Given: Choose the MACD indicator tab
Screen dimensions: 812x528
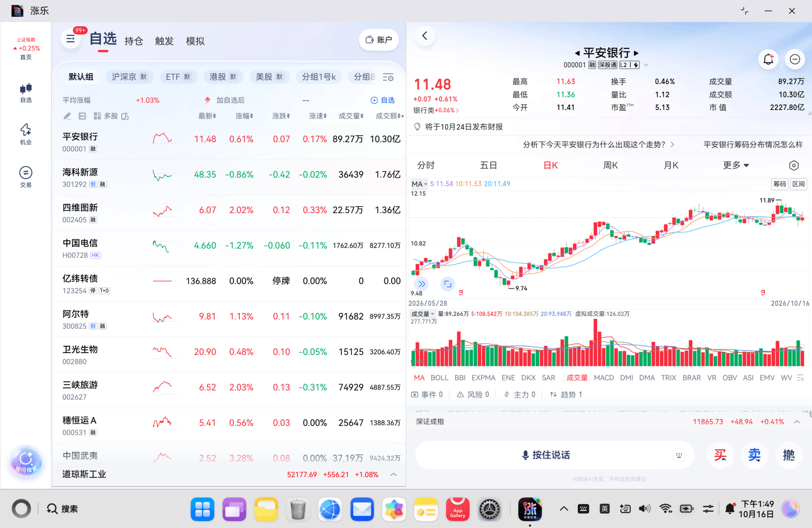Looking at the screenshot, I should 604,378.
